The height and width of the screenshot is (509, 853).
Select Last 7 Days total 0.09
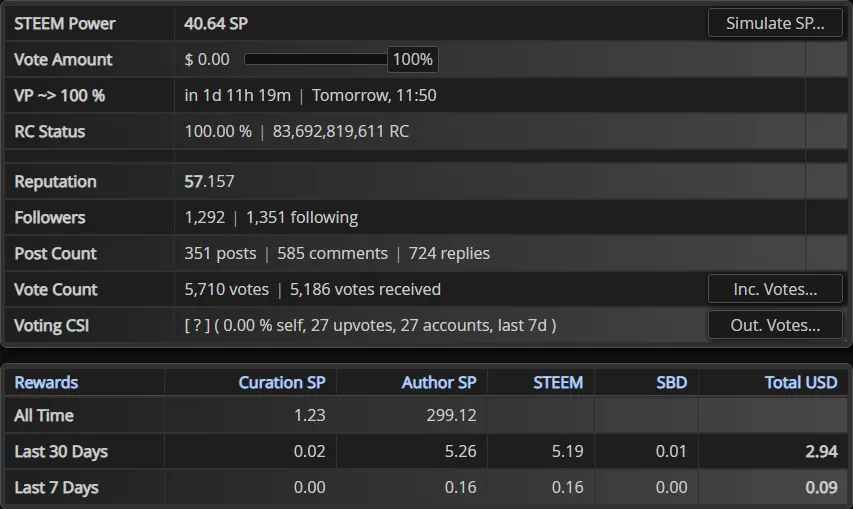pos(821,487)
